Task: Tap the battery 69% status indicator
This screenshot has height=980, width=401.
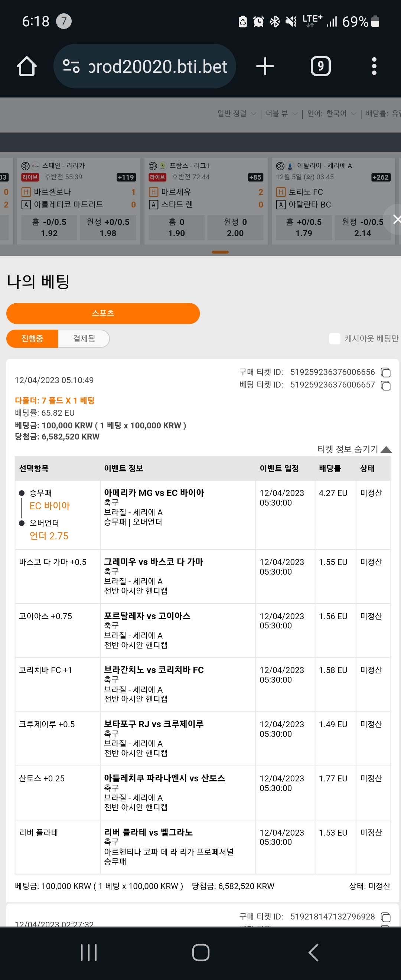Action: [361, 21]
